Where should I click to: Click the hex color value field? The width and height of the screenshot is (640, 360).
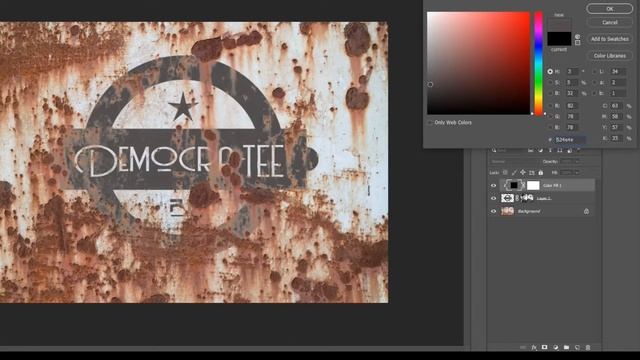(x=570, y=140)
